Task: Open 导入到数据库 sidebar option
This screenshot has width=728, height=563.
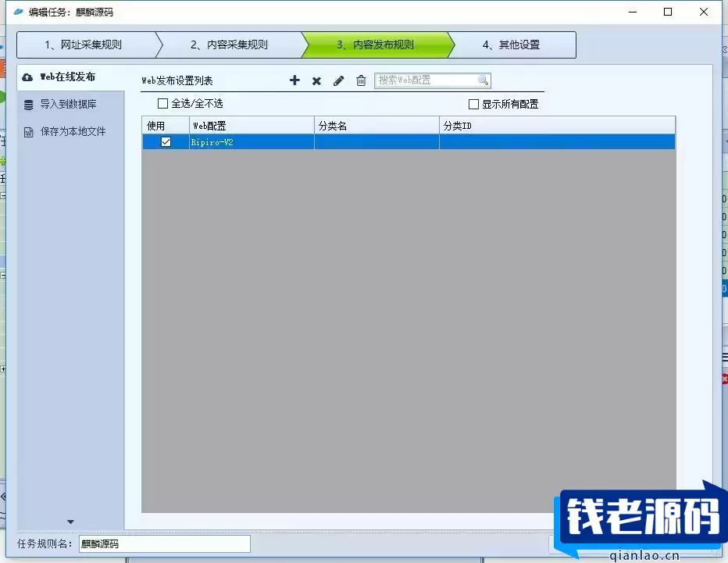Action: 68,104
